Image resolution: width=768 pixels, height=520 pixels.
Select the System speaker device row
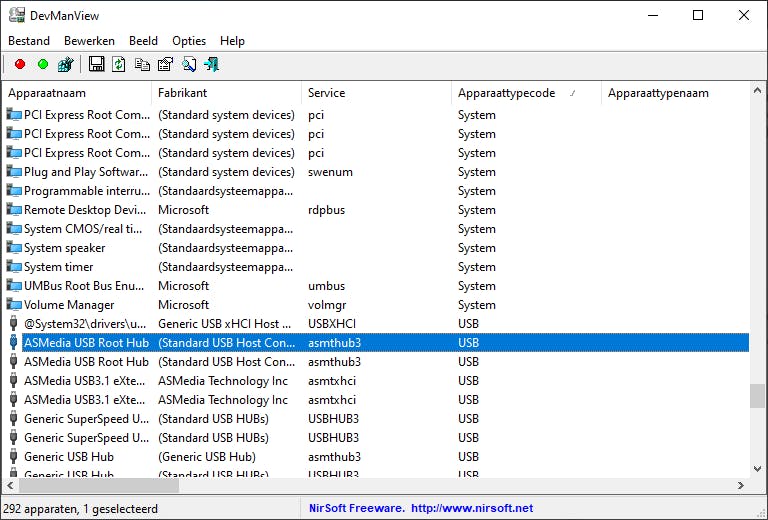tap(64, 248)
